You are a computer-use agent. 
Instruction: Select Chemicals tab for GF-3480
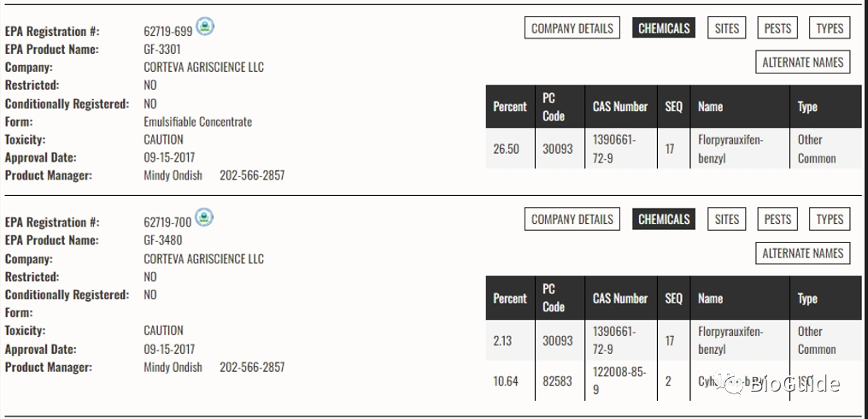pyautogui.click(x=664, y=219)
